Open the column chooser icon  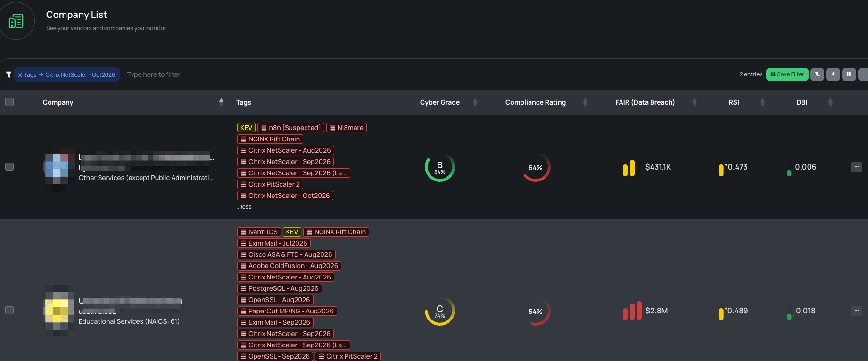[849, 74]
